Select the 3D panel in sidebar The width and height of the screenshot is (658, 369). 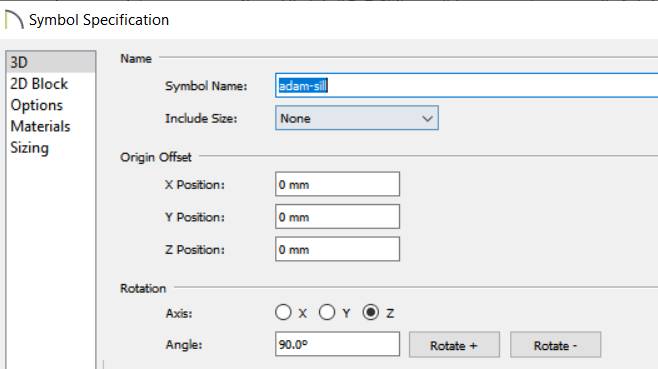(x=51, y=62)
